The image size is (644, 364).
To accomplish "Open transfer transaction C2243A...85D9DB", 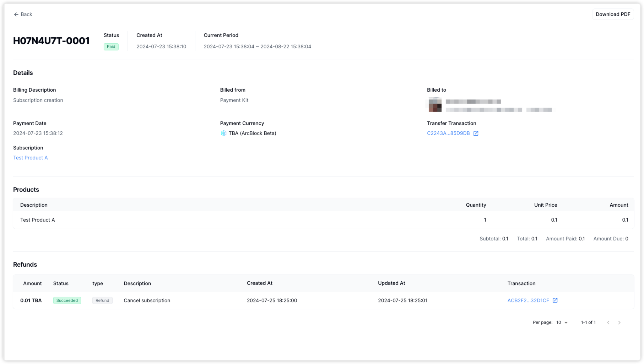I will [x=448, y=134].
